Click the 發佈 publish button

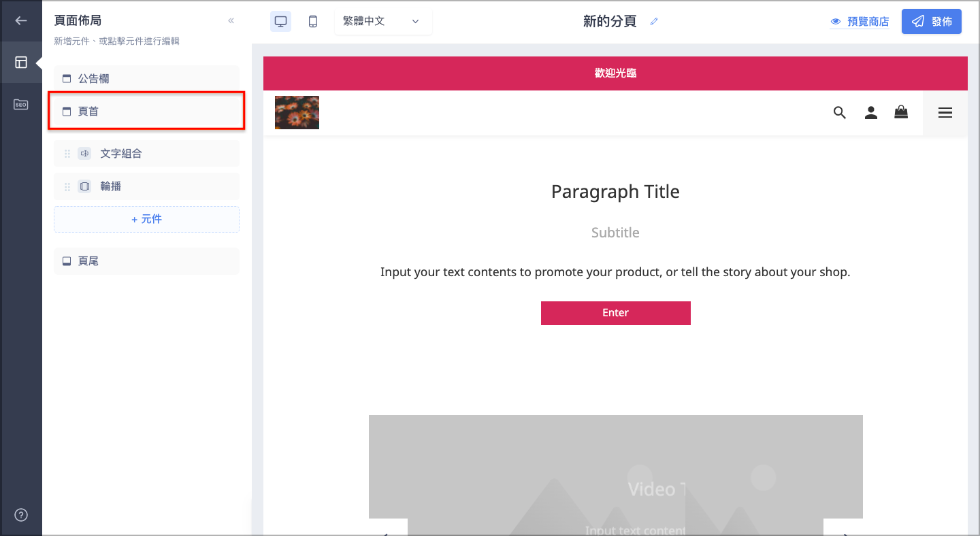point(932,21)
